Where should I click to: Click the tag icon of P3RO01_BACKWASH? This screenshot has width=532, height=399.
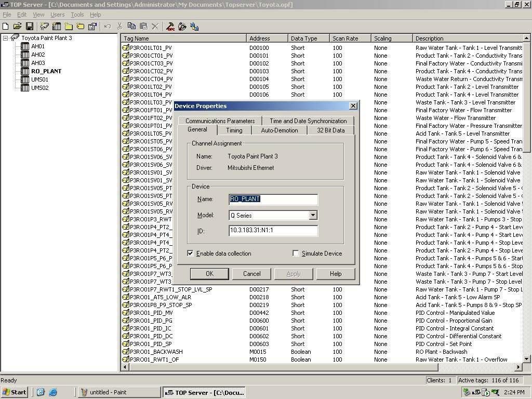click(126, 352)
